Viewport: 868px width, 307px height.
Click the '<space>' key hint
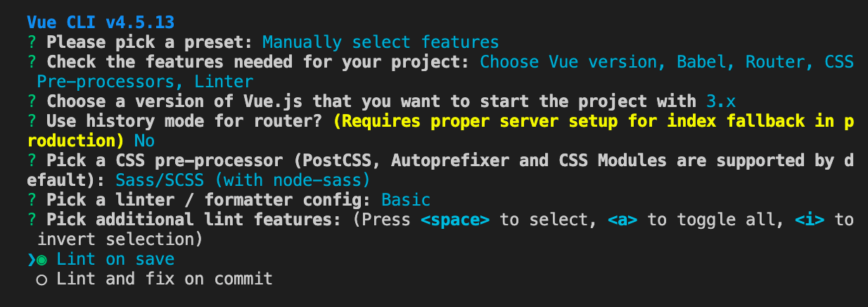[x=455, y=220]
